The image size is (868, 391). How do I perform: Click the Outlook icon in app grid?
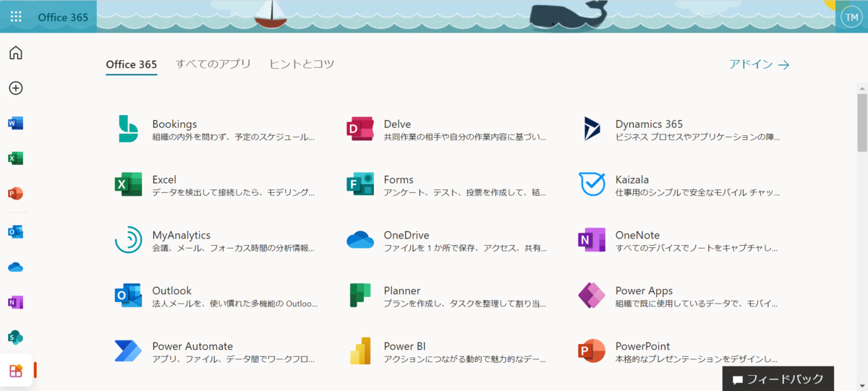128,296
